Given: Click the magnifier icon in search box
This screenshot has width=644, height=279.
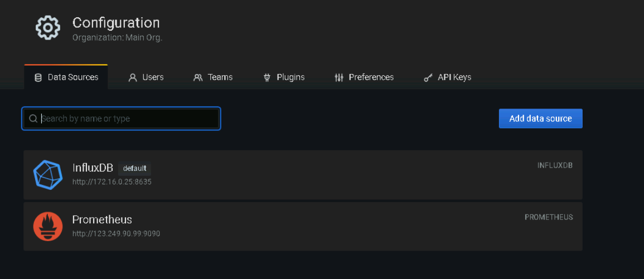Looking at the screenshot, I should tap(33, 119).
